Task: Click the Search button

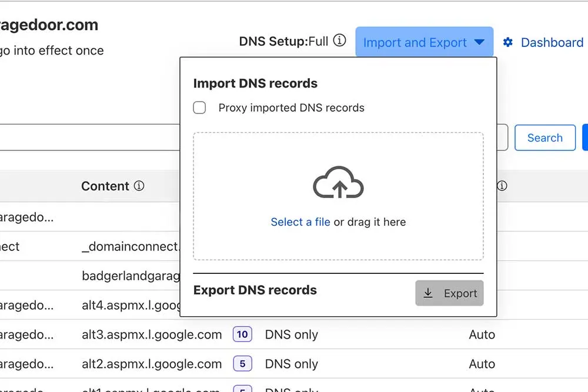Action: 544,138
